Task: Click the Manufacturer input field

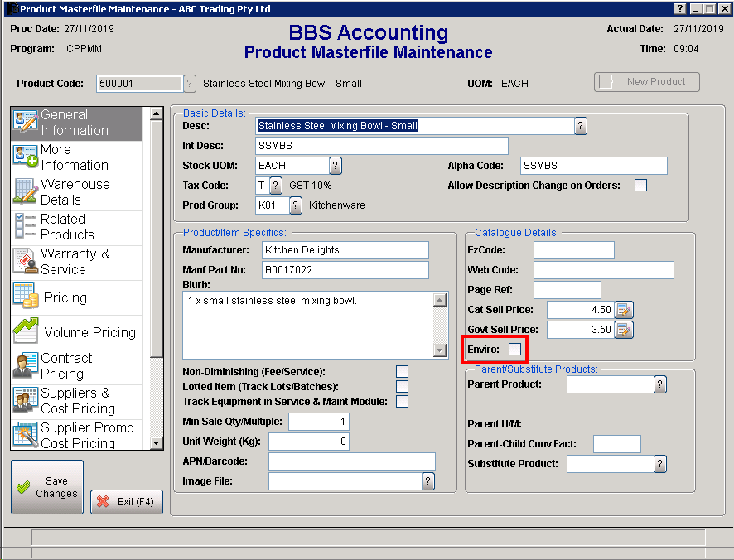Action: (x=345, y=250)
